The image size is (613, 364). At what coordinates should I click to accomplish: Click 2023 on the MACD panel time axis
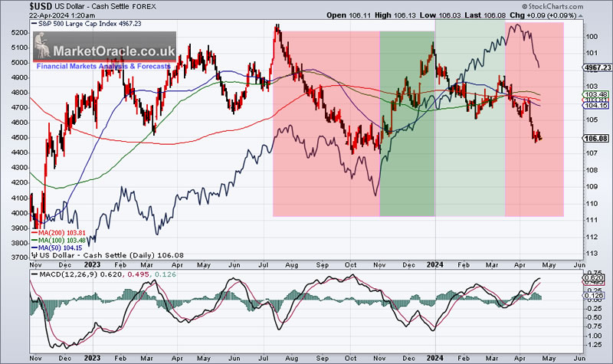92,358
